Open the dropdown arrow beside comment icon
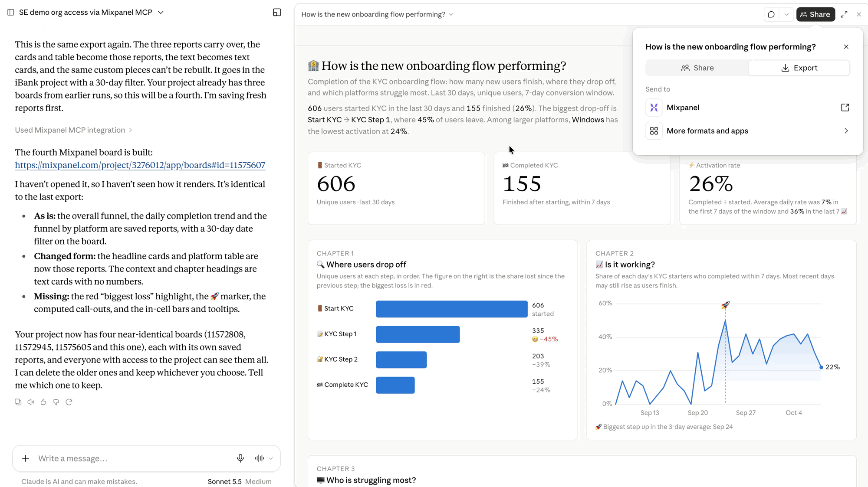The width and height of the screenshot is (868, 487). pos(786,14)
